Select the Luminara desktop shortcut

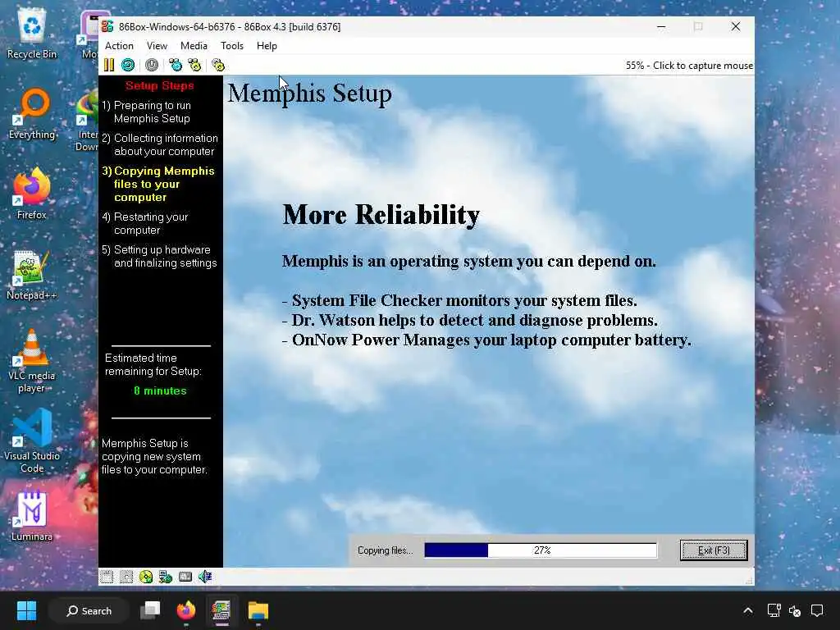click(32, 515)
